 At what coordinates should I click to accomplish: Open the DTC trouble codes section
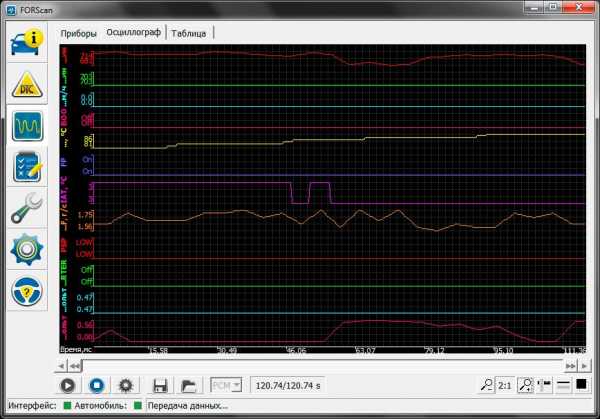coord(27,86)
